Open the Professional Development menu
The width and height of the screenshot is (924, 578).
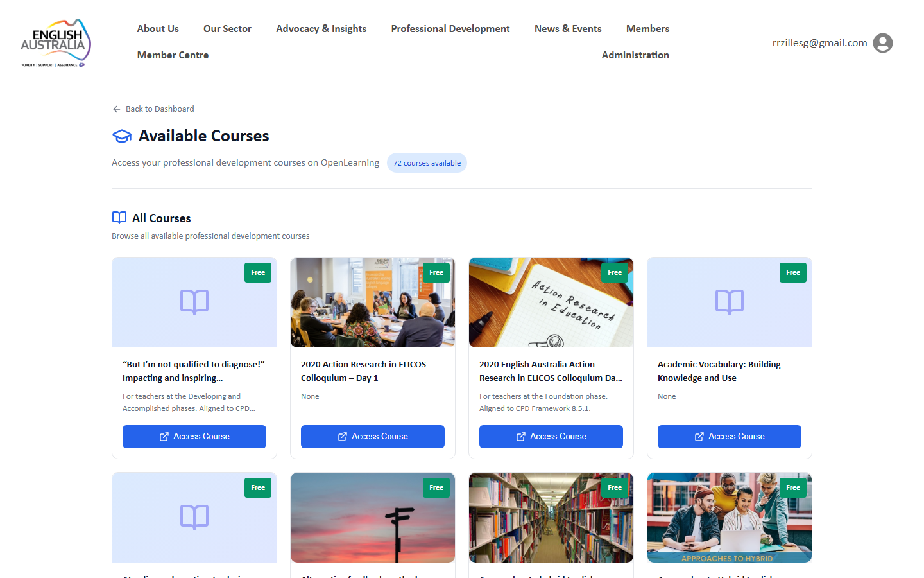pos(450,29)
